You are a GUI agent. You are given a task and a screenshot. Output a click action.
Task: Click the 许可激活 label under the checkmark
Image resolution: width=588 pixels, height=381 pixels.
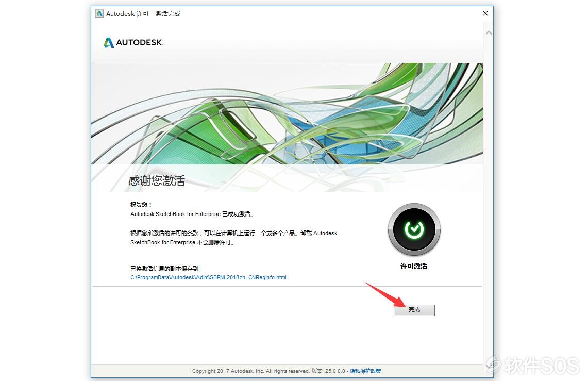414,266
